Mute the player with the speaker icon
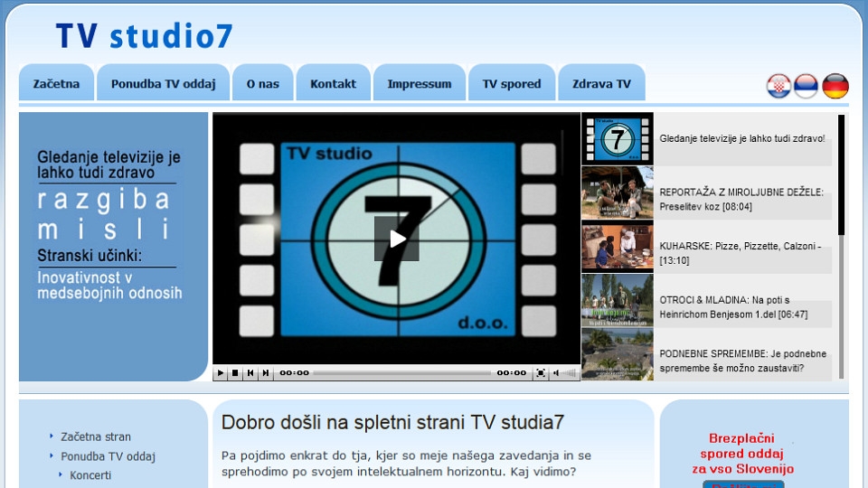868x488 pixels. click(x=556, y=372)
